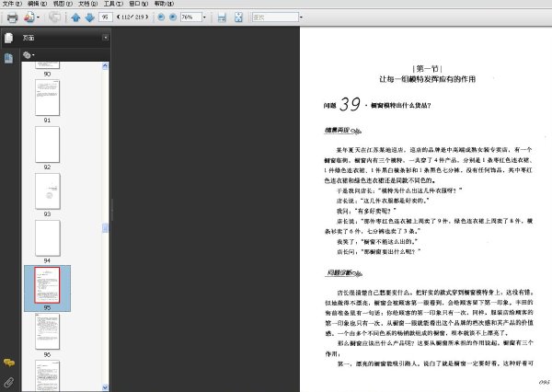The image size is (552, 392).
Task: Click the Comments panel icon
Action: (9, 363)
